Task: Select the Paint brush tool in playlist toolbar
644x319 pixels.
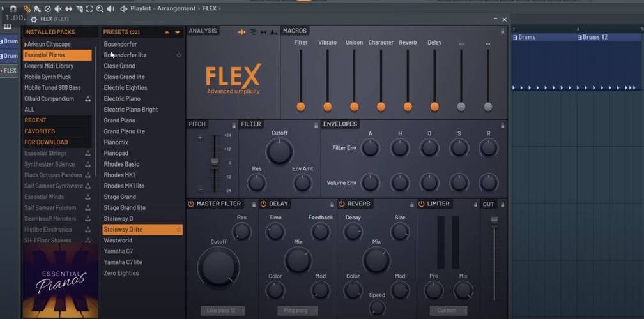Action: click(x=37, y=8)
